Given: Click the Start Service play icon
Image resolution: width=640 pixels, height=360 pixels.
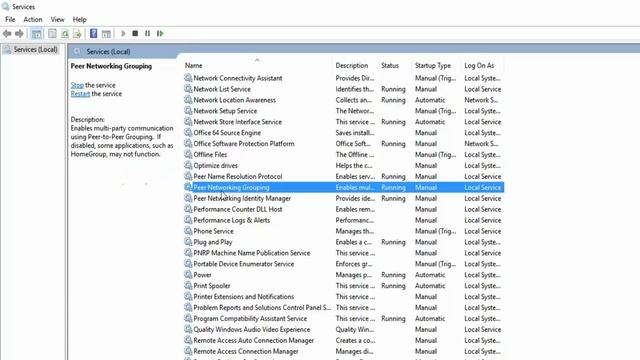Looking at the screenshot, I should coord(123,33).
